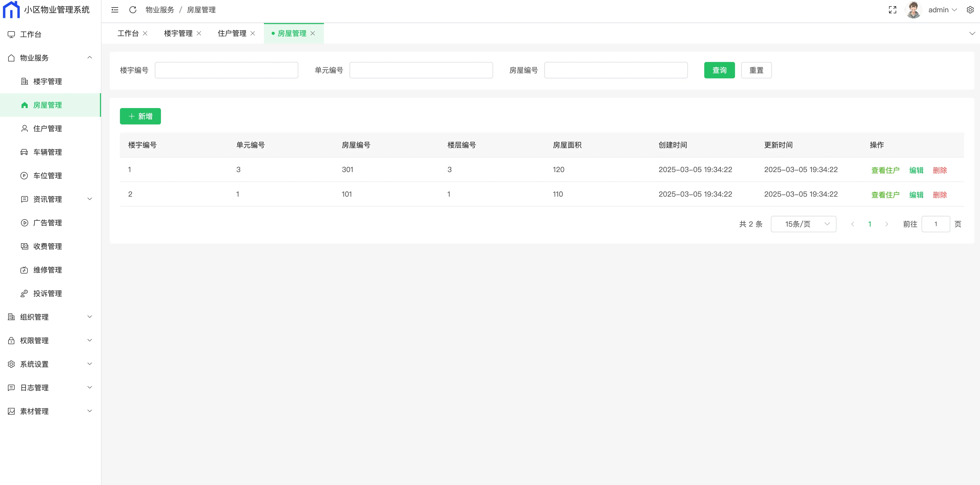Close the 楼宇管理 tab
The width and height of the screenshot is (980, 485).
199,34
